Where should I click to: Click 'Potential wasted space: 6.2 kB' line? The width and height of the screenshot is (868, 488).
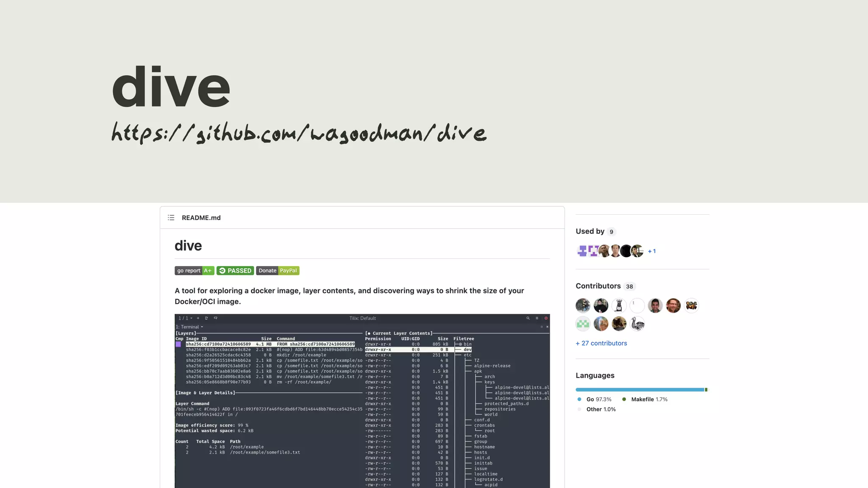click(x=214, y=431)
